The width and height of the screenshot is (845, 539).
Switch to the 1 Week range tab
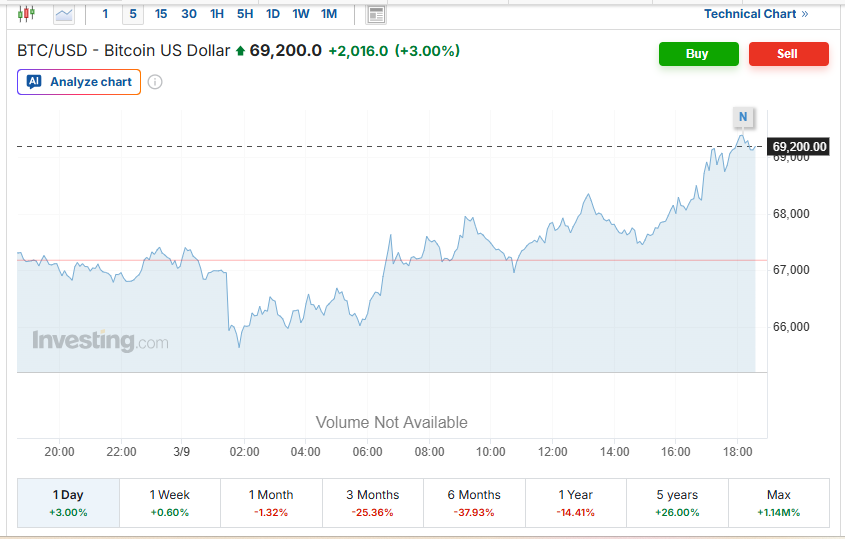coord(170,502)
